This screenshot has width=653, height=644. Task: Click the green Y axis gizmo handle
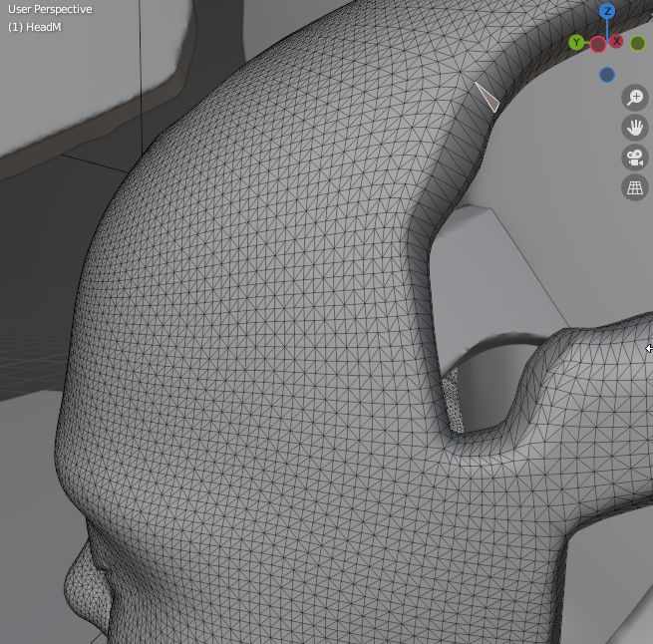click(x=576, y=43)
